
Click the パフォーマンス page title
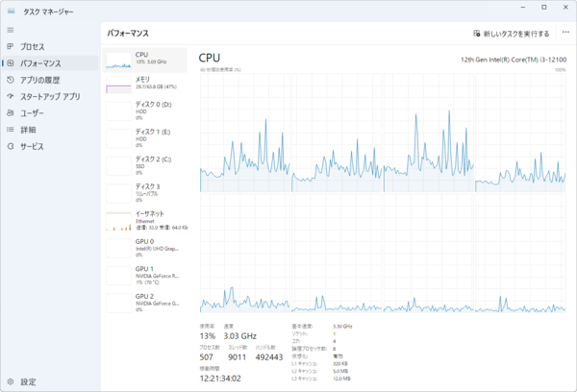pos(128,34)
